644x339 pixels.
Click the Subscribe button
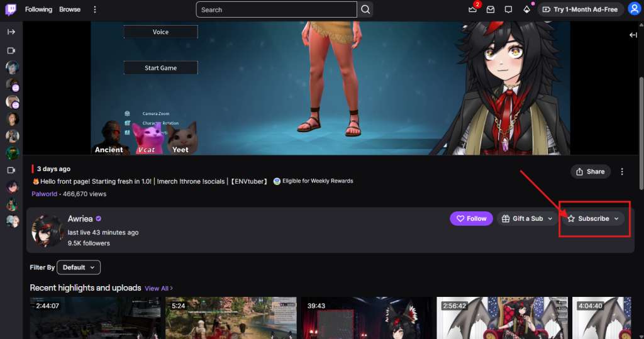click(x=594, y=219)
